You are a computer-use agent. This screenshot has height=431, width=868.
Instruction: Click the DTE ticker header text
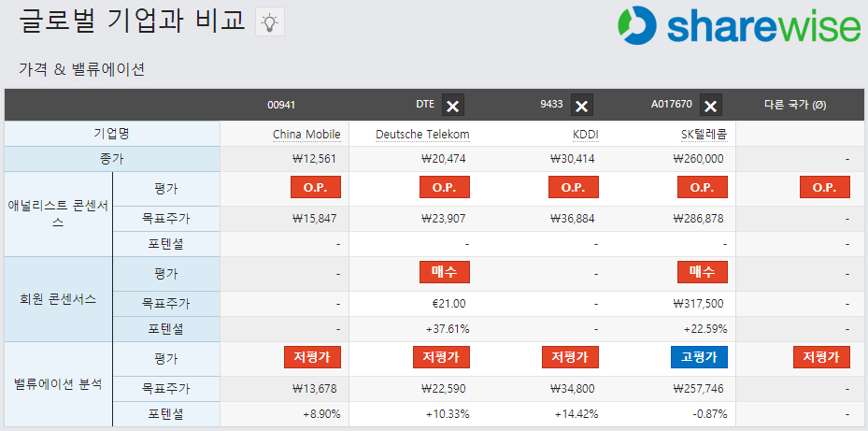coord(425,104)
